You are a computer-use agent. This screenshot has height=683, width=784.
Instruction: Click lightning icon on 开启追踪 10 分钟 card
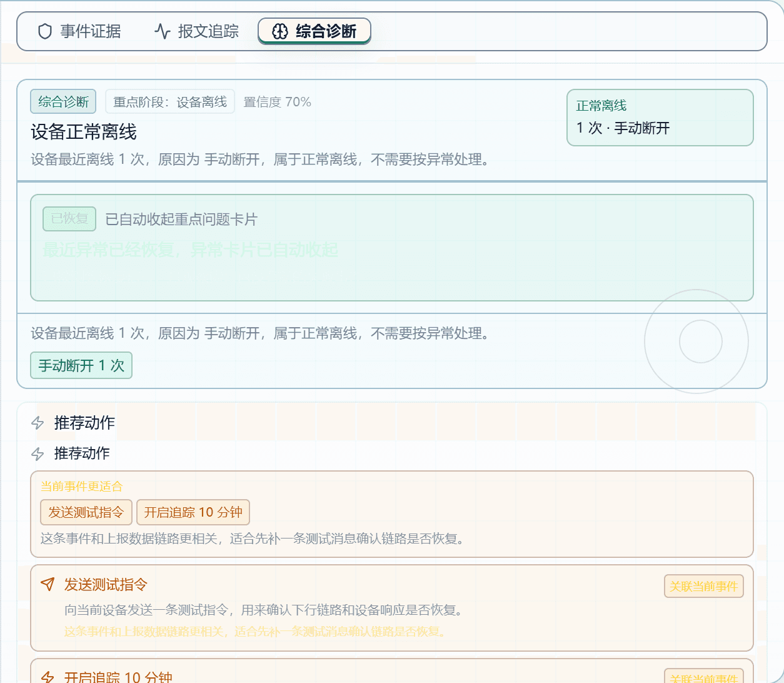coord(48,677)
